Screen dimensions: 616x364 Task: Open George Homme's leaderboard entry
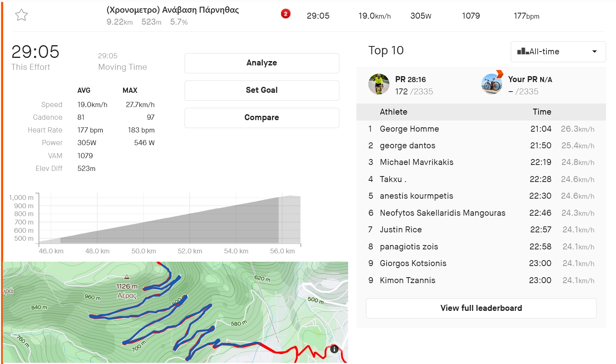click(x=409, y=129)
